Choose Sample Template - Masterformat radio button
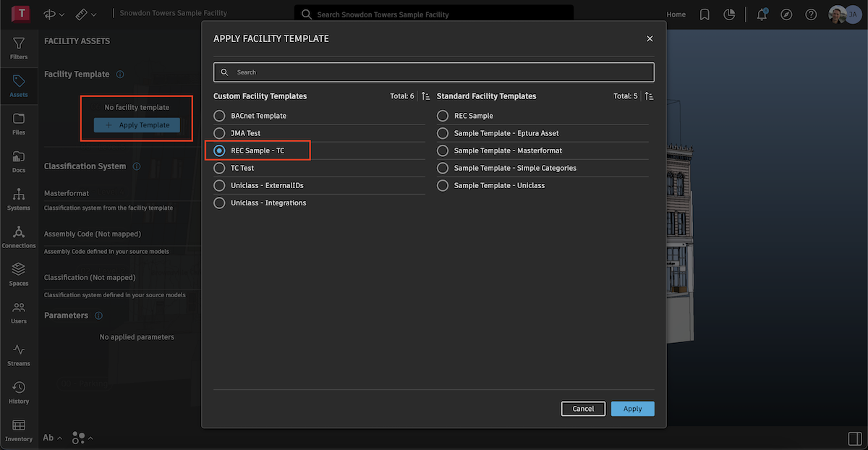 point(443,150)
